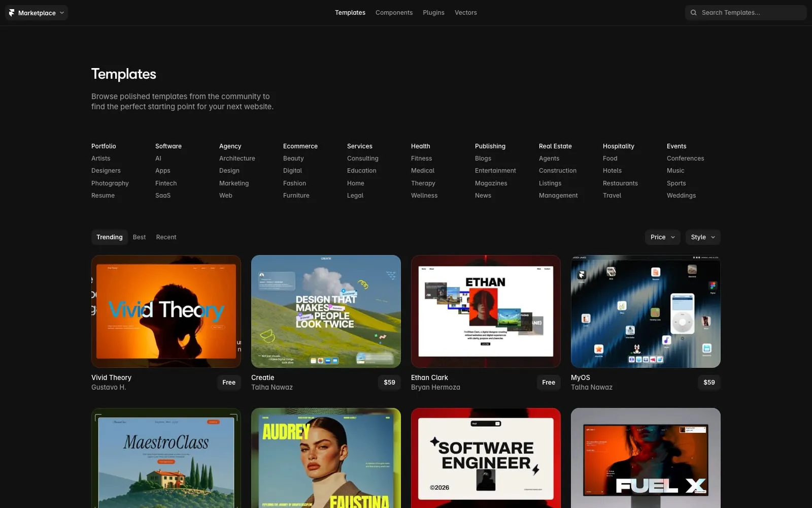This screenshot has width=812, height=508.
Task: Open the Vectors nav tab
Action: point(466,13)
